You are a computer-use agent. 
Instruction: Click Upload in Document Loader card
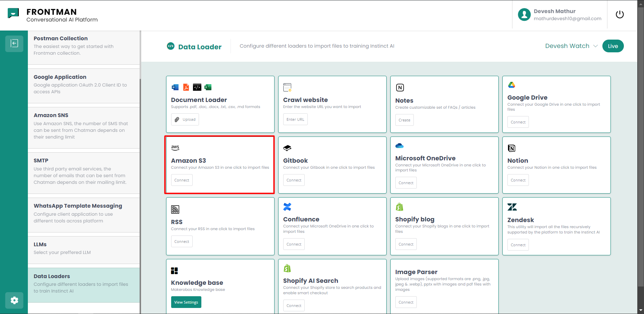[185, 119]
